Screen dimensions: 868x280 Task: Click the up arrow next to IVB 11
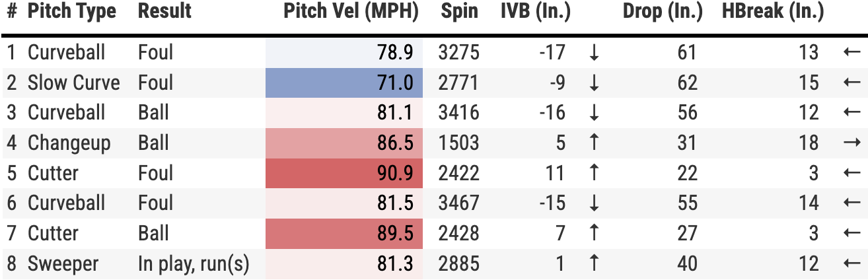click(594, 174)
